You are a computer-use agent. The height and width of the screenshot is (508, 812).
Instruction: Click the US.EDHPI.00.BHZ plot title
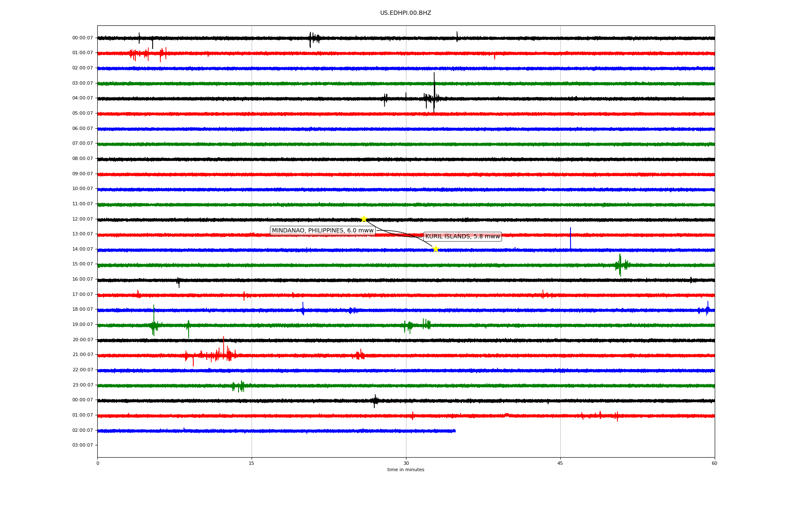[405, 13]
